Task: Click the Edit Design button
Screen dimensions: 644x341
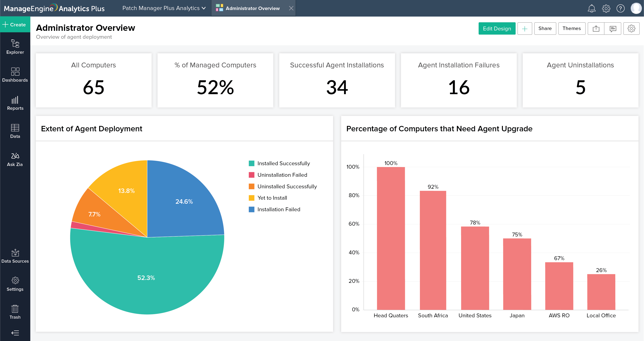Action: click(x=497, y=28)
